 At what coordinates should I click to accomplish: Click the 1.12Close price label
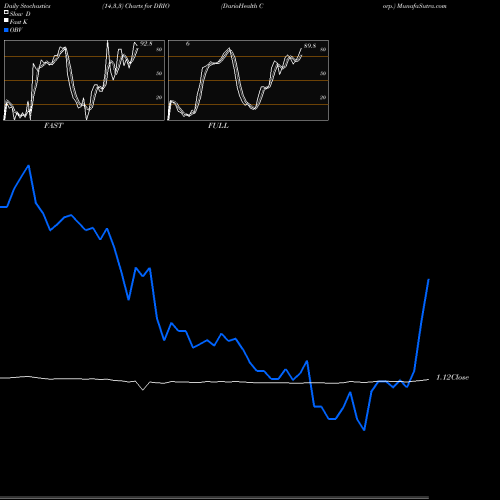[x=452, y=377]
